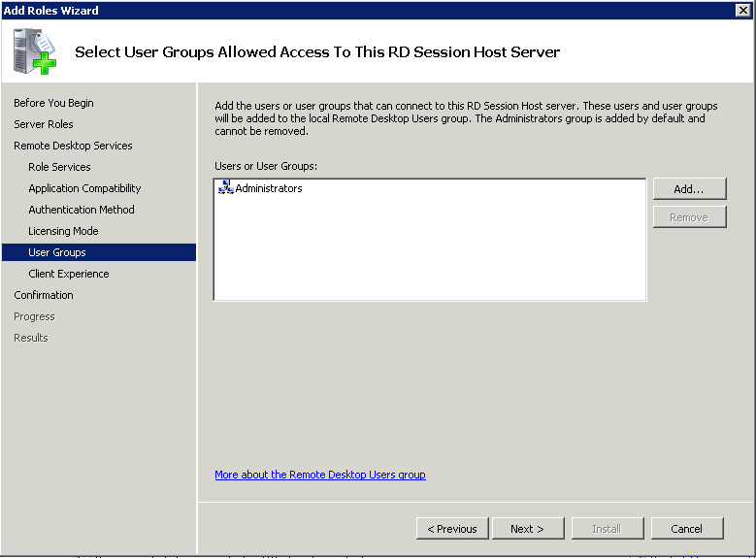Switch to the Authentication Method step
The height and width of the screenshot is (558, 756).
(x=81, y=210)
